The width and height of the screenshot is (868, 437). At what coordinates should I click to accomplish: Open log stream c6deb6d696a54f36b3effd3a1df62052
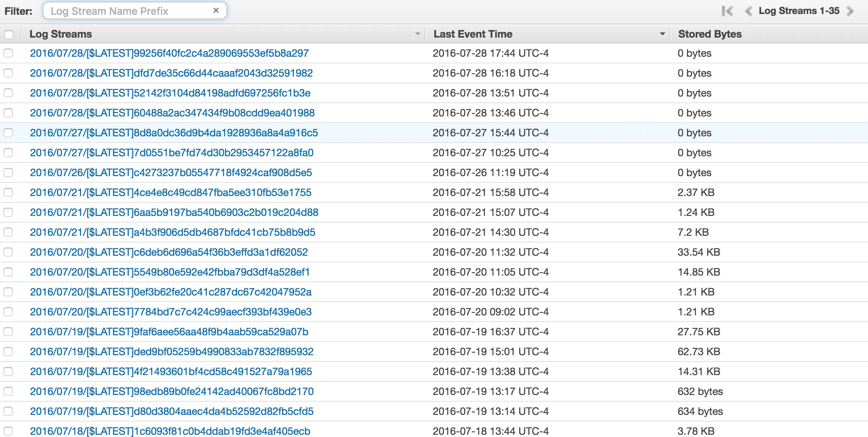[x=169, y=252]
